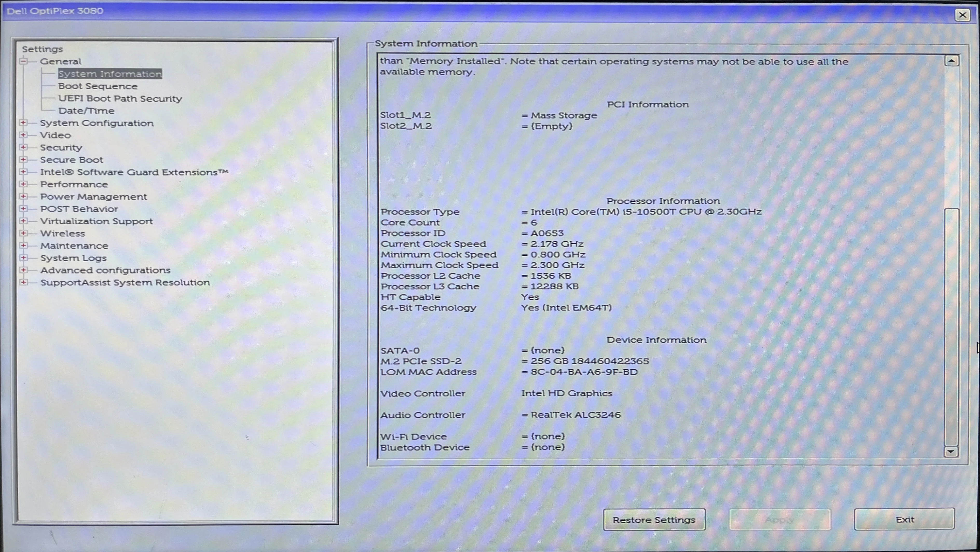
Task: Select the Maintenance category label
Action: [x=74, y=246]
